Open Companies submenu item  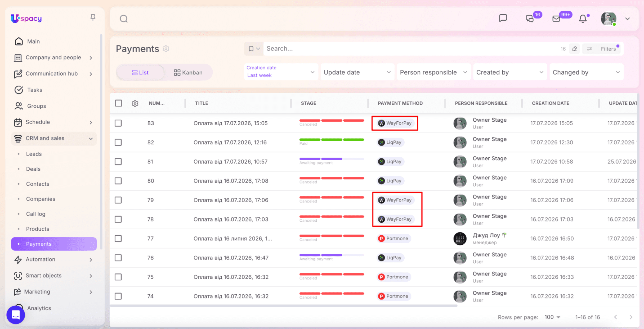pos(41,199)
